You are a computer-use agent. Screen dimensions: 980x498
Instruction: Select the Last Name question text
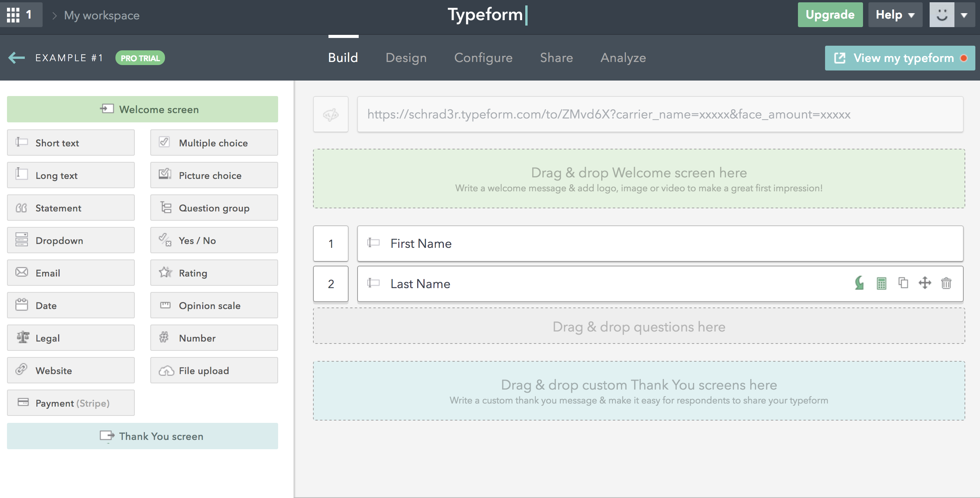click(420, 284)
